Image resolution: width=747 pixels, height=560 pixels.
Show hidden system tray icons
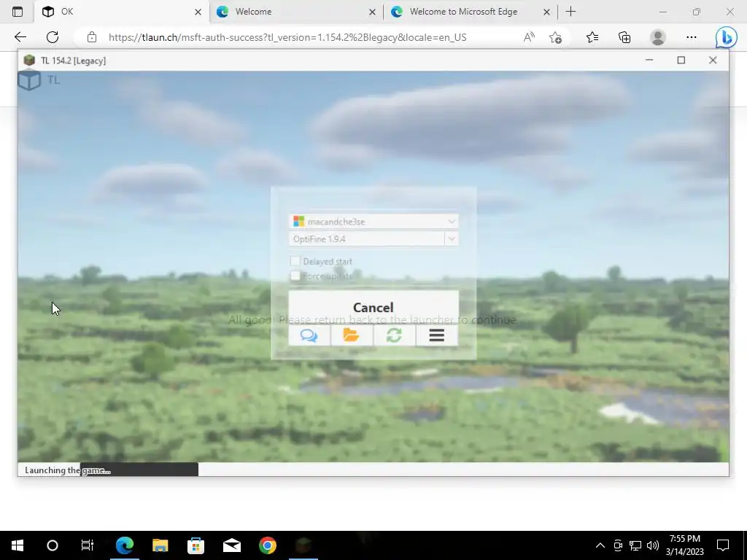click(x=600, y=545)
